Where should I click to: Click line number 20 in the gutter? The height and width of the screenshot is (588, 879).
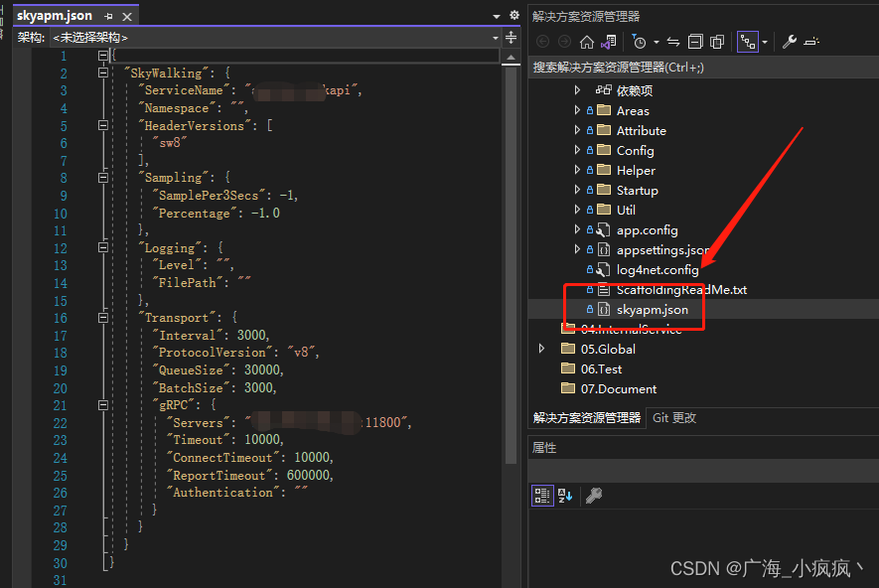(60, 388)
